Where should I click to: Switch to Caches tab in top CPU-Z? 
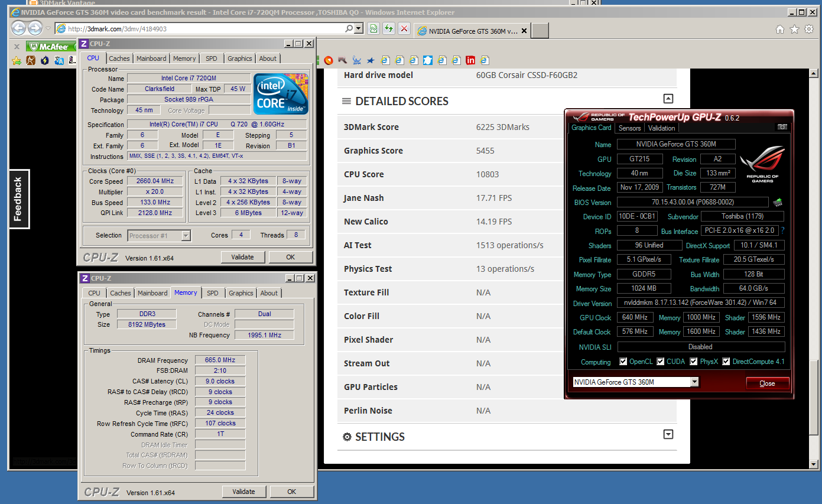tap(119, 58)
